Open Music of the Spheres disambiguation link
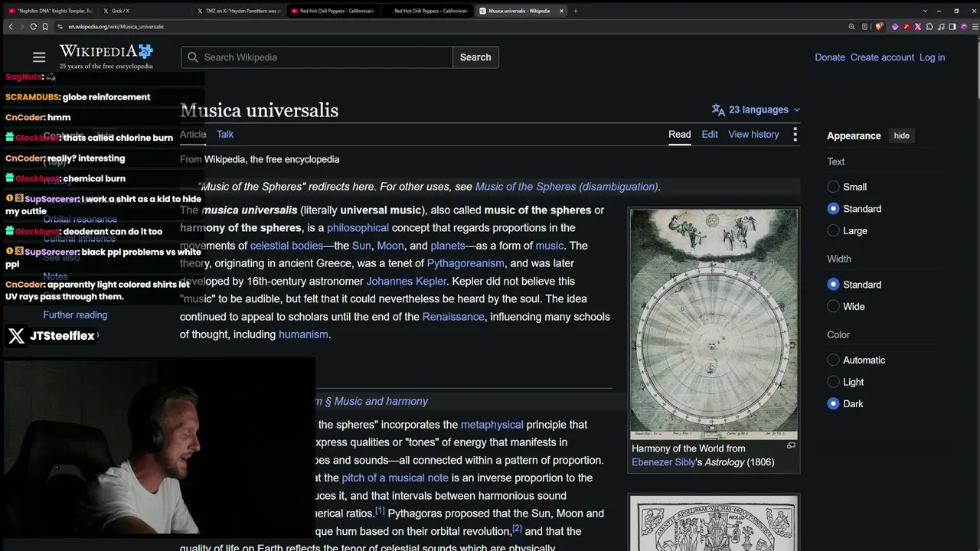Image resolution: width=980 pixels, height=551 pixels. click(x=567, y=187)
